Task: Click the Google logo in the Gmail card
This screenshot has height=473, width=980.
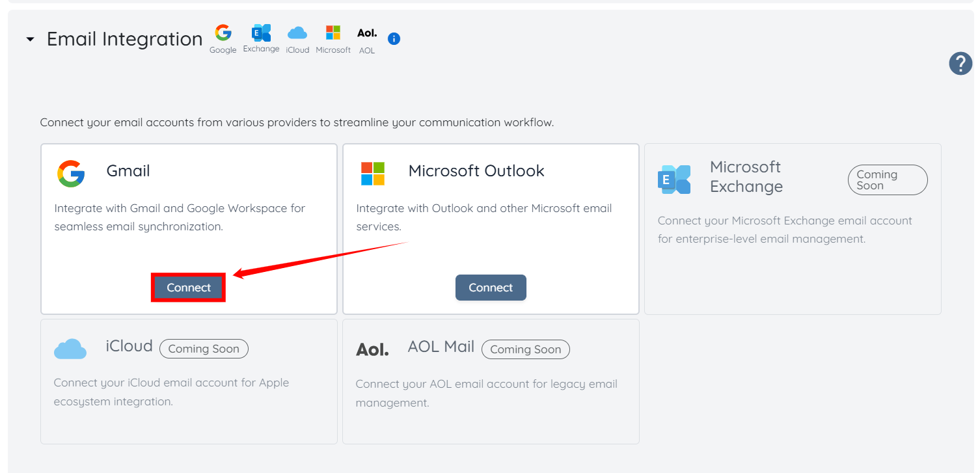Action: pyautogui.click(x=71, y=174)
